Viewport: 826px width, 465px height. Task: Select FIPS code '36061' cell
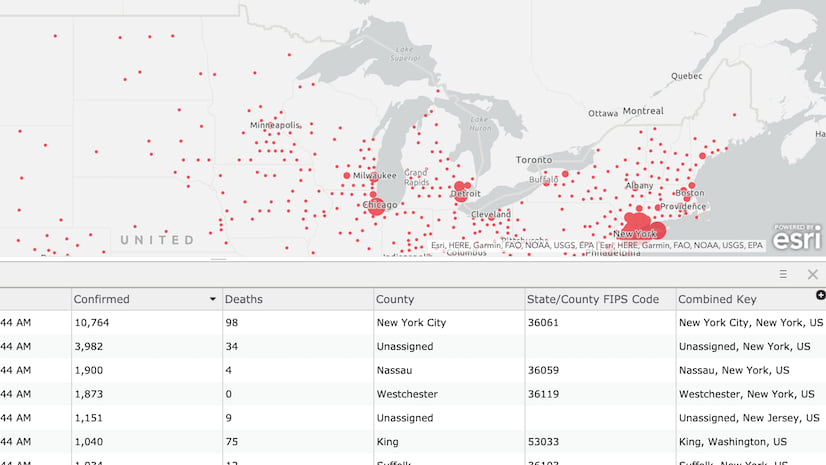click(x=600, y=322)
